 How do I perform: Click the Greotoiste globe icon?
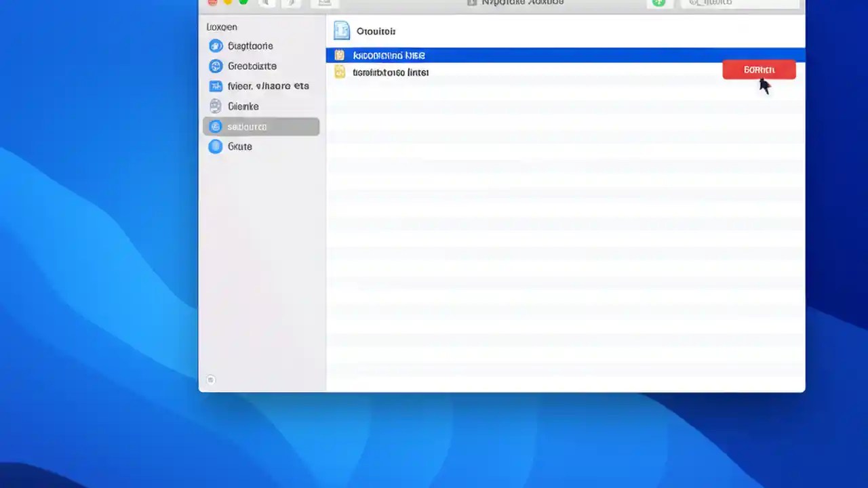click(216, 66)
